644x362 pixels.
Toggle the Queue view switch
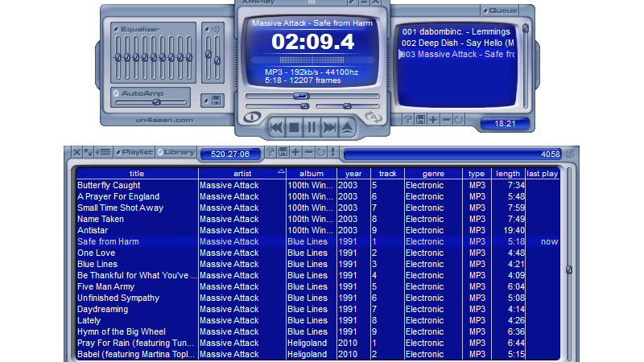(485, 10)
